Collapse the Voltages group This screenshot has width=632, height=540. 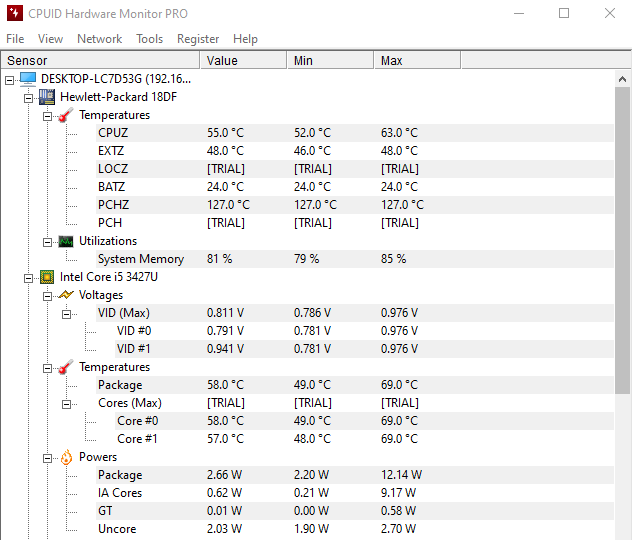point(47,297)
